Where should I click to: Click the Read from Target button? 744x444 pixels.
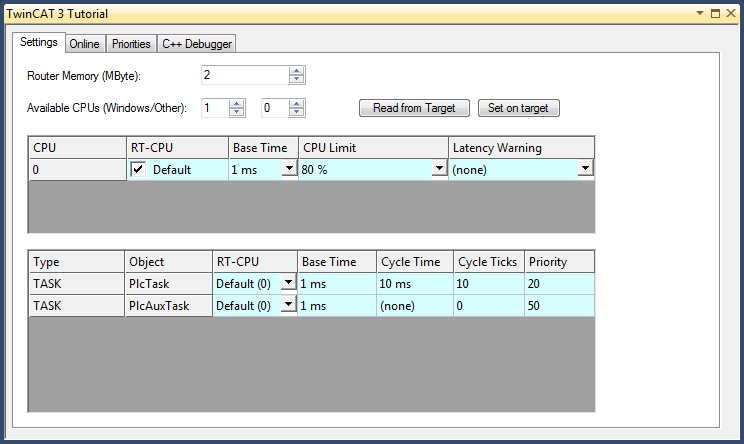click(x=414, y=108)
